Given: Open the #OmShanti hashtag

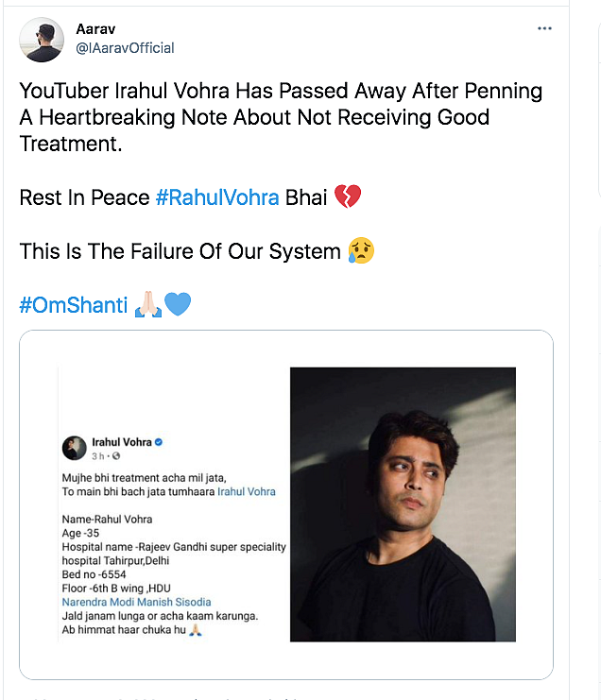Looking at the screenshot, I should click(74, 305).
